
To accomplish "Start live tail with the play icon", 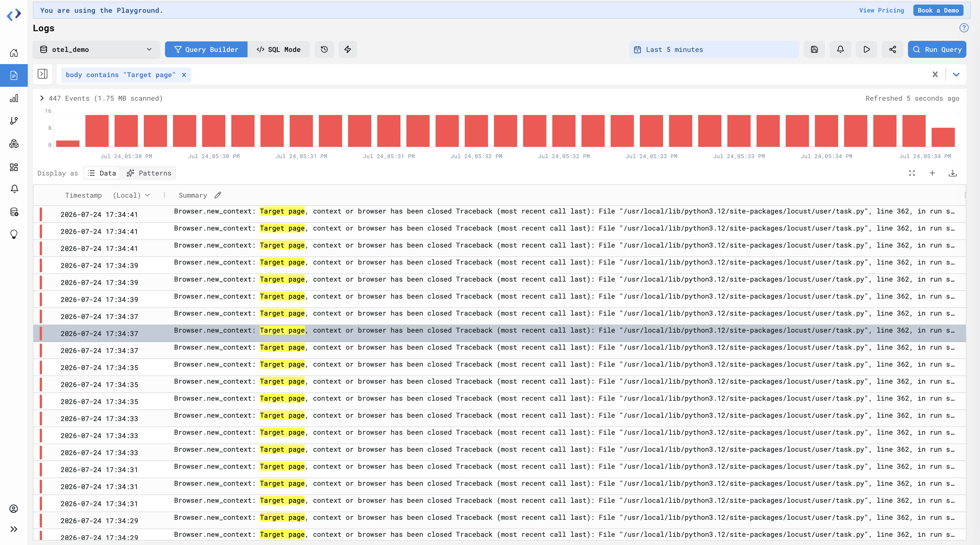I will click(x=867, y=49).
